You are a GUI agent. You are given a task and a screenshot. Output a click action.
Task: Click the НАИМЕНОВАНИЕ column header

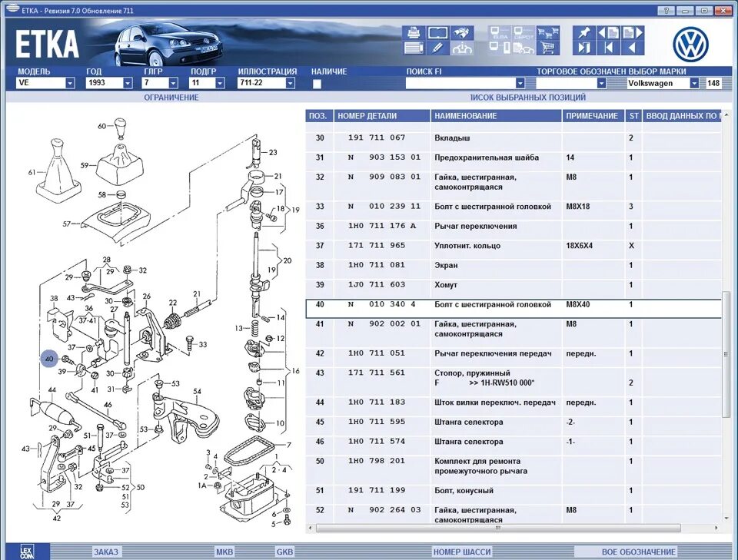(x=496, y=116)
